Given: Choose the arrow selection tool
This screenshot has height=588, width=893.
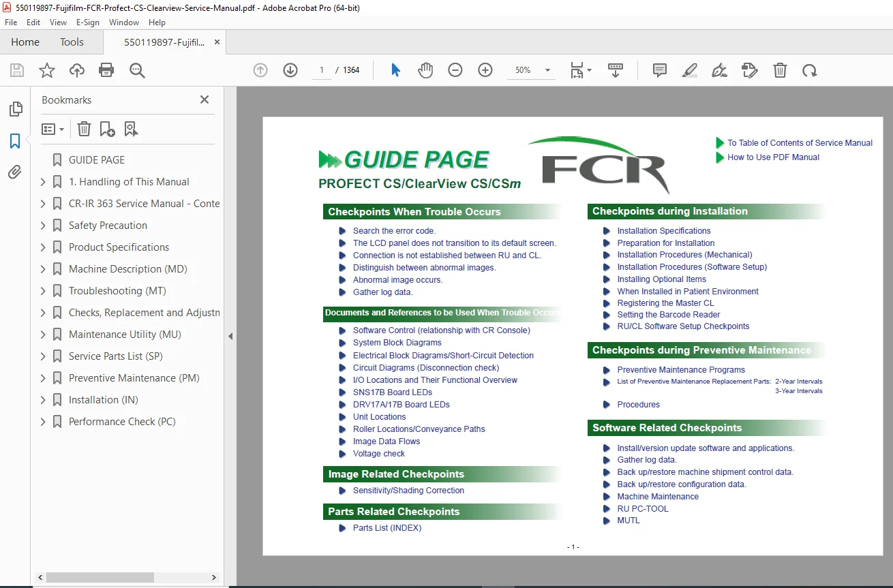Looking at the screenshot, I should 395,70.
